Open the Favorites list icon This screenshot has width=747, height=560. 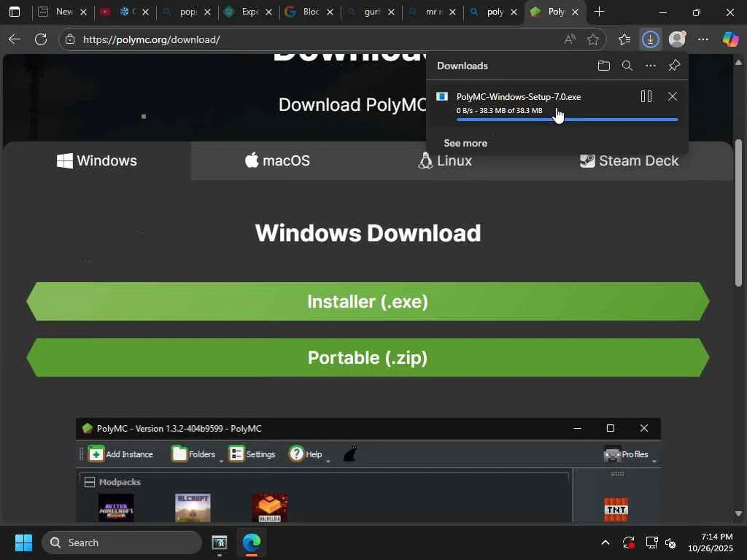tap(624, 39)
